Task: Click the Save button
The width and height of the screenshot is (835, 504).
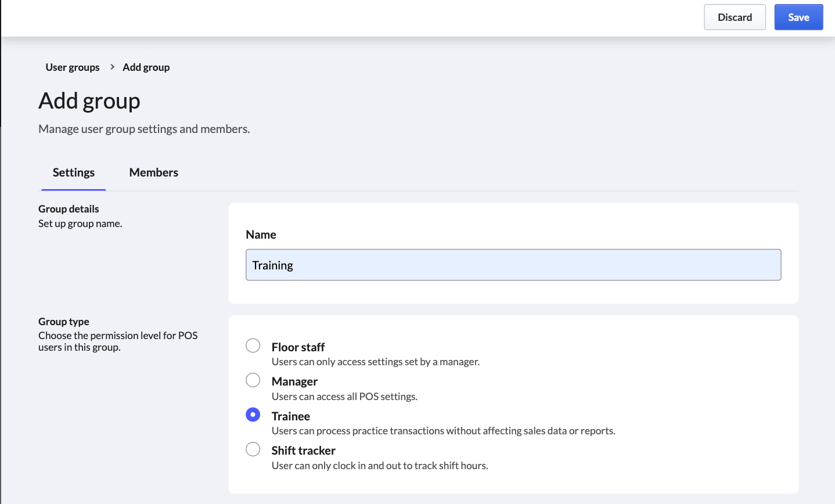Action: 798,17
